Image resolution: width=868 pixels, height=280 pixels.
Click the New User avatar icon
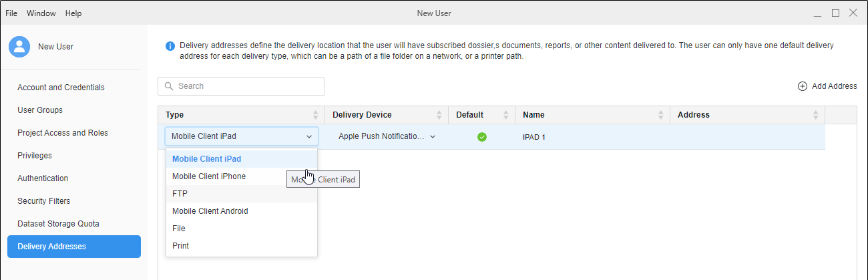(20, 46)
